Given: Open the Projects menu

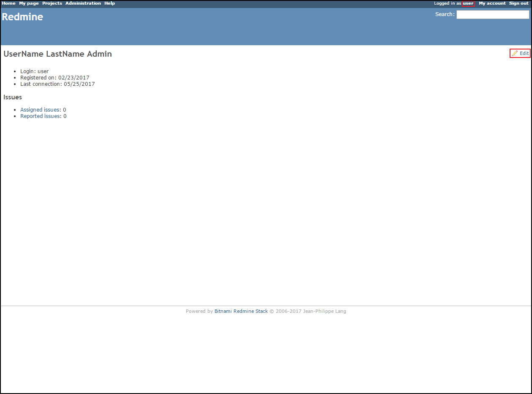Looking at the screenshot, I should [52, 3].
